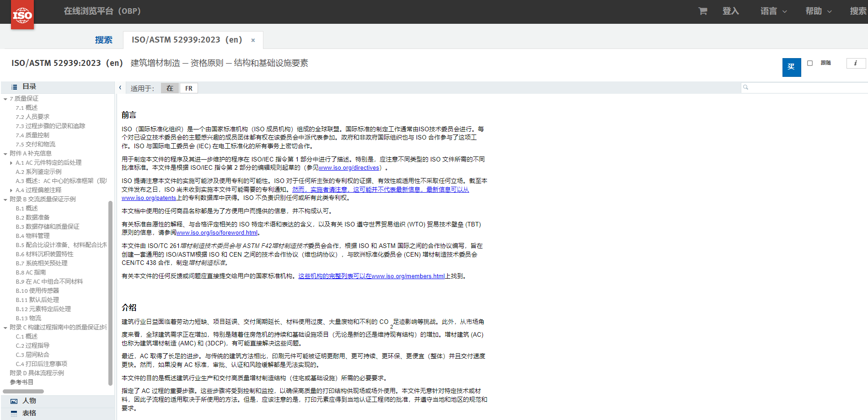
Task: Collapse 附录 C 构建过程指南 node
Action: coord(5,328)
